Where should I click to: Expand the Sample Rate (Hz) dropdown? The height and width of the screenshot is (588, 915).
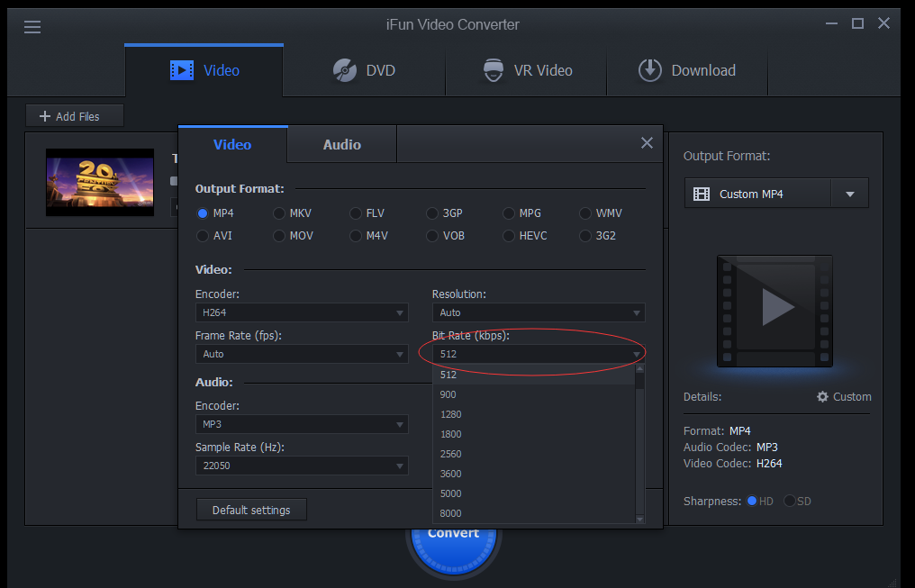[x=302, y=466]
